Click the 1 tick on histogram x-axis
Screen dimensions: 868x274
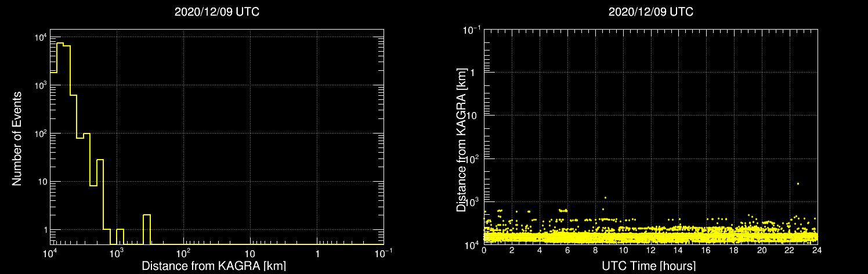317,254
